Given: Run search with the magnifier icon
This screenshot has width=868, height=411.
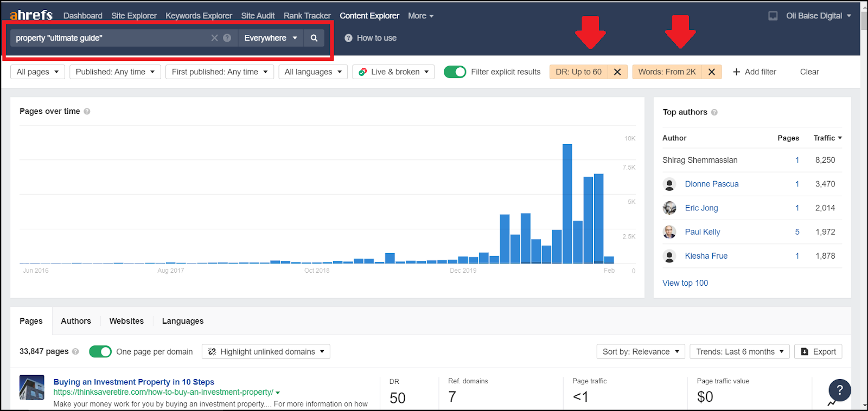Looking at the screenshot, I should pos(314,38).
